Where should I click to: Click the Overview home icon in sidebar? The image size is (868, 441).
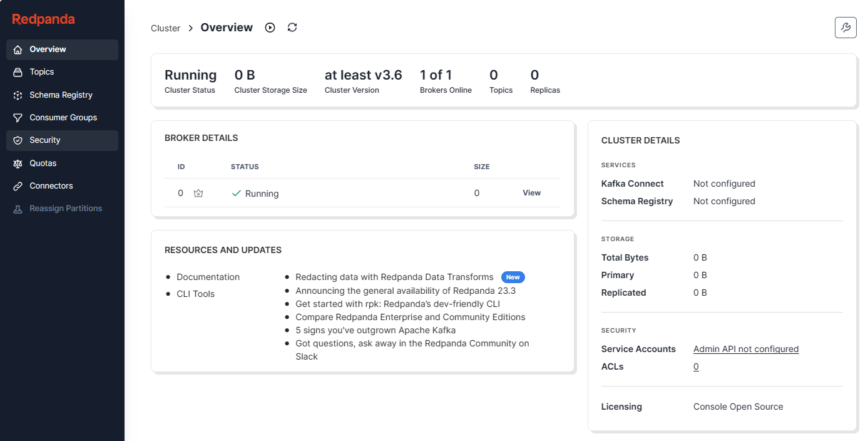point(18,49)
